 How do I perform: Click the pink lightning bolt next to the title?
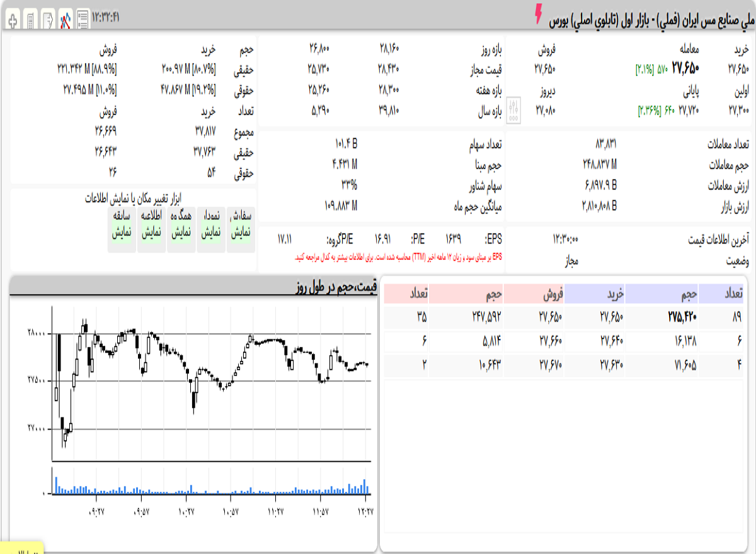539,14
